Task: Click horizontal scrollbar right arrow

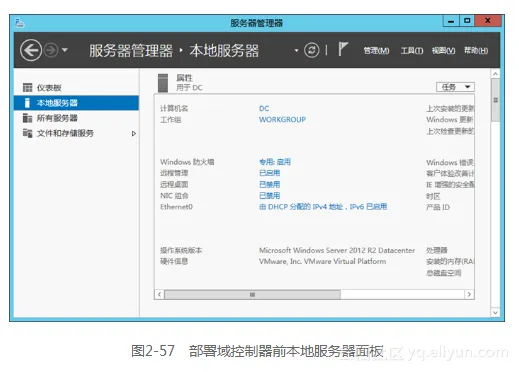Action: click(469, 295)
